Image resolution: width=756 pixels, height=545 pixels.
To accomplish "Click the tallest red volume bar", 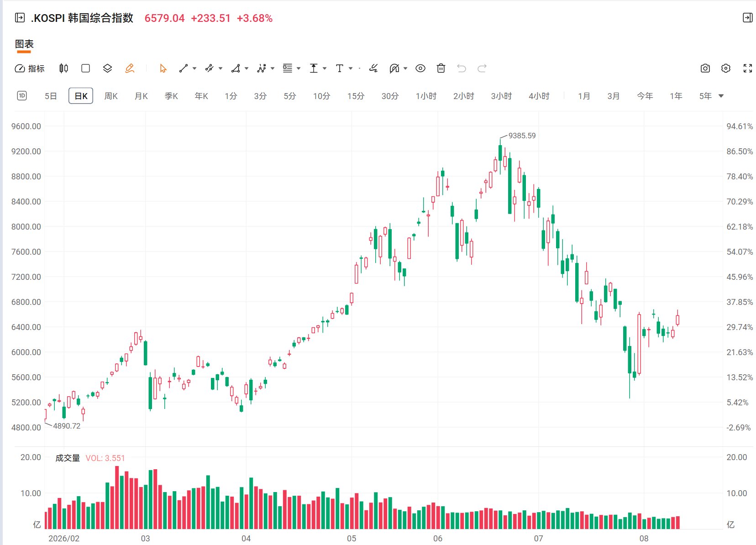I will click(x=117, y=498).
